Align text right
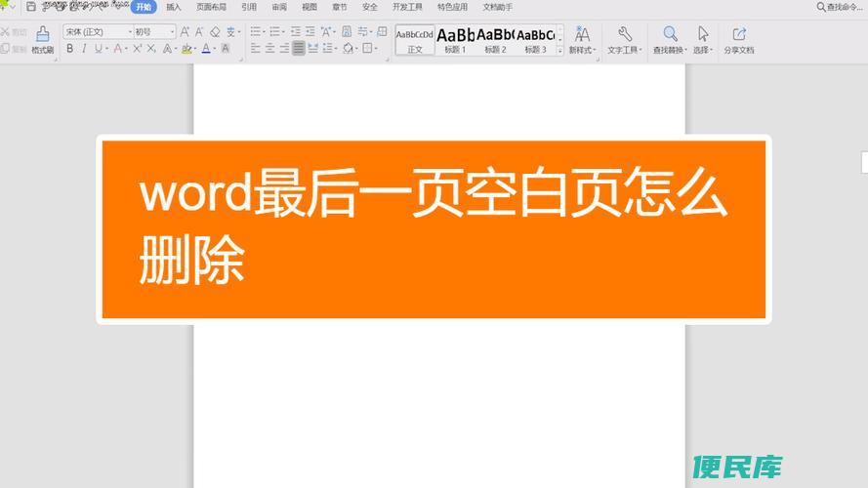The width and height of the screenshot is (868, 488). (284, 49)
